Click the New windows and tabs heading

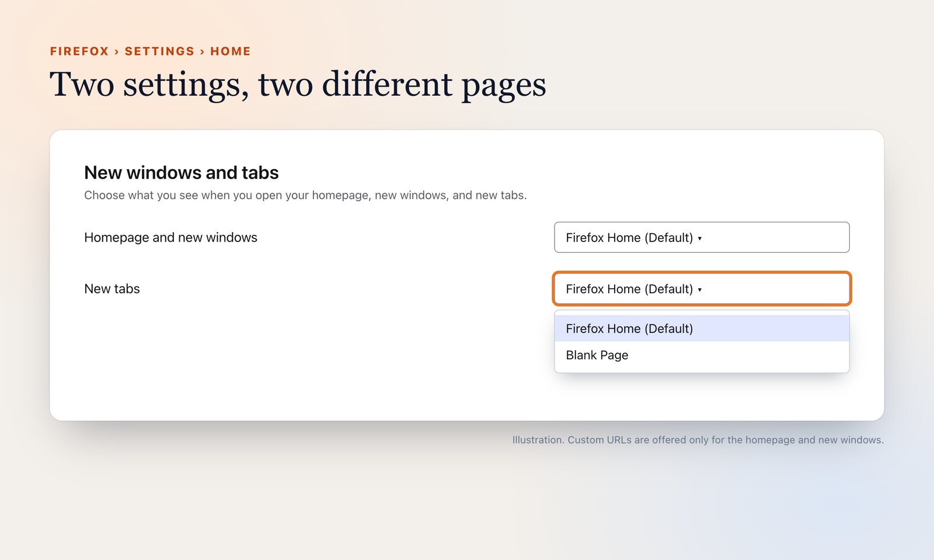click(x=182, y=173)
